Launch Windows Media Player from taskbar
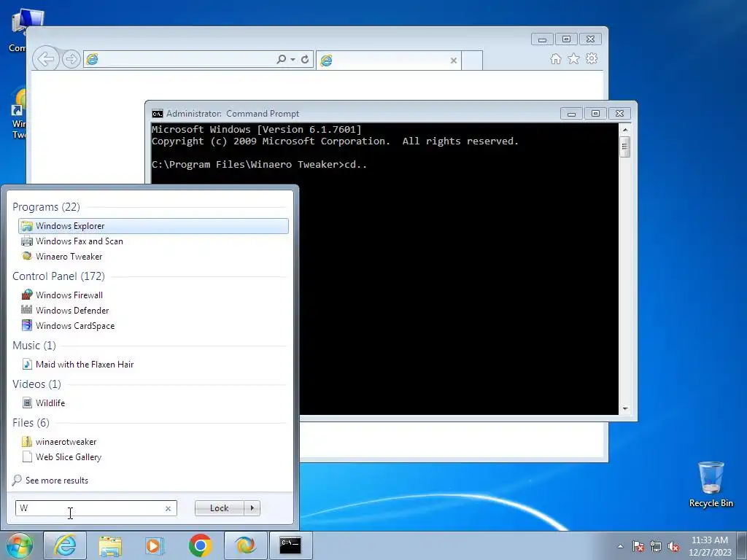747x560 pixels. coord(155,545)
